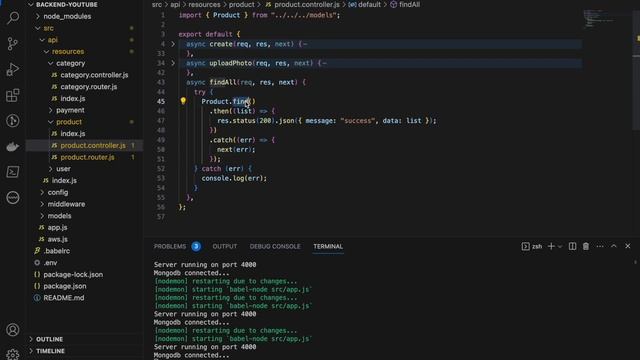Image resolution: width=640 pixels, height=360 pixels.
Task: Click the console.log(err) line
Action: point(234,178)
